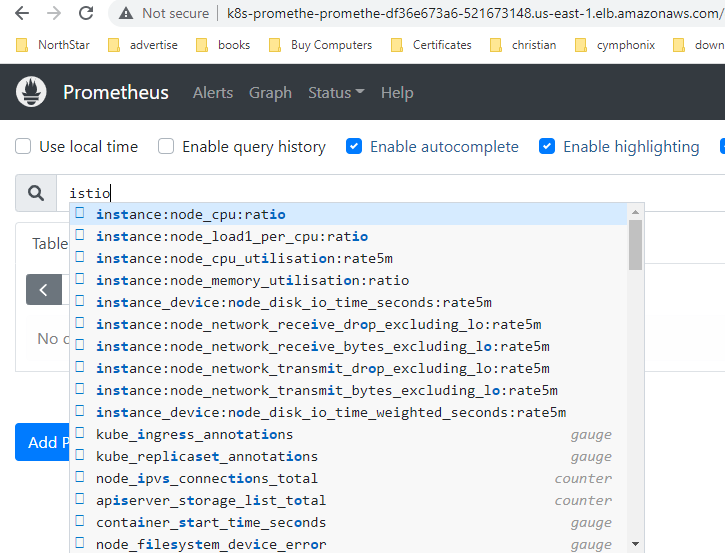Reload the page with the refresh icon
The width and height of the screenshot is (725, 553).
(86, 13)
